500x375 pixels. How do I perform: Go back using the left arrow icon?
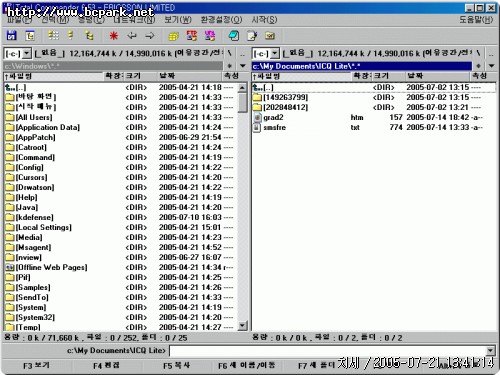(x=132, y=36)
